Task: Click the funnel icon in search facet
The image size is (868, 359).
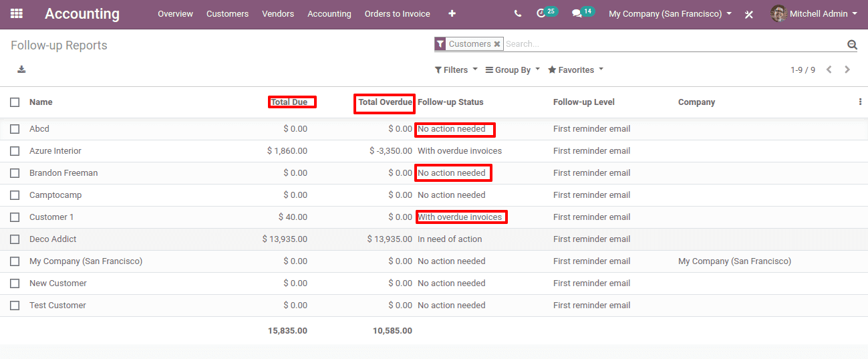Action: tap(440, 44)
